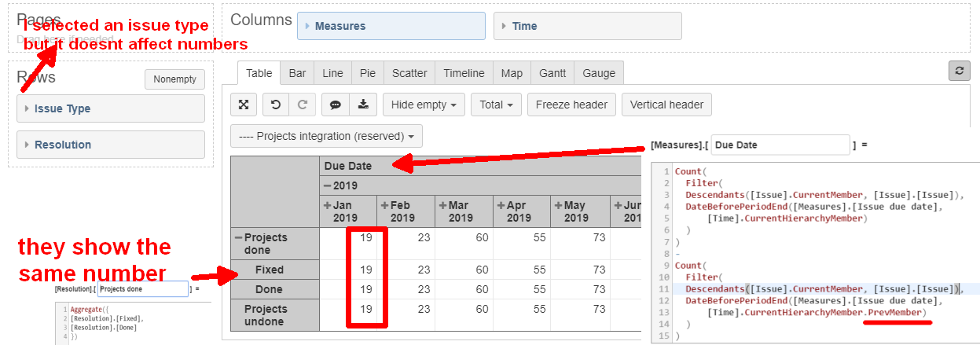Click the Due Date measure name field
The width and height of the screenshot is (980, 345).
click(x=780, y=145)
